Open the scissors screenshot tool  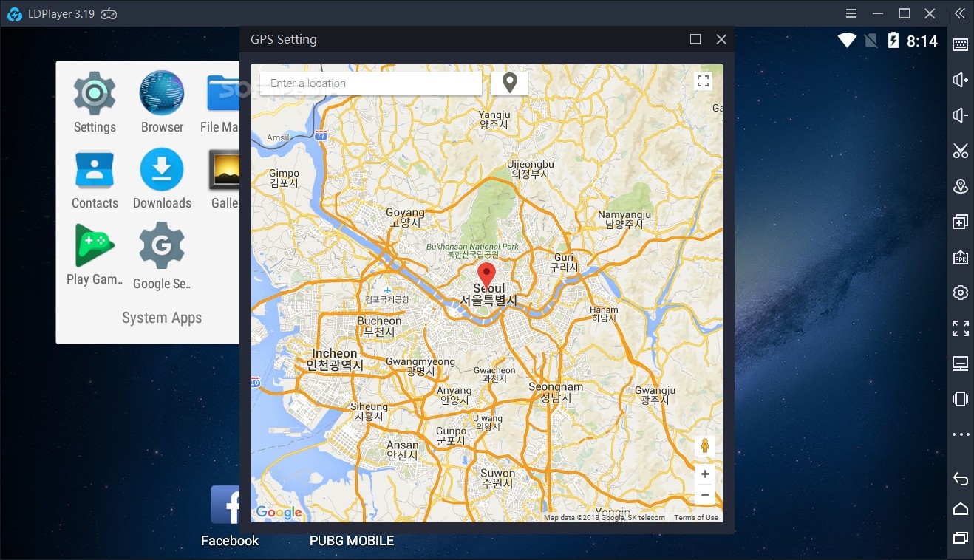coord(960,151)
